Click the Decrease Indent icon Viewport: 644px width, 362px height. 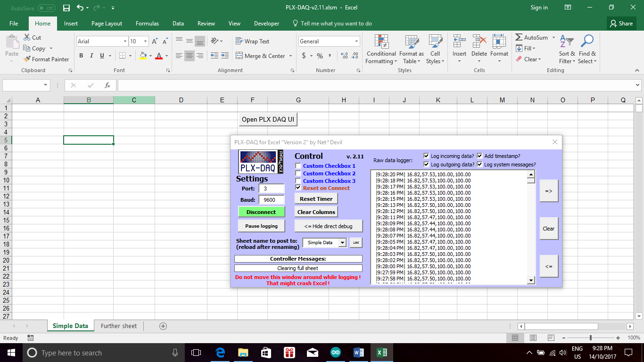pyautogui.click(x=214, y=56)
